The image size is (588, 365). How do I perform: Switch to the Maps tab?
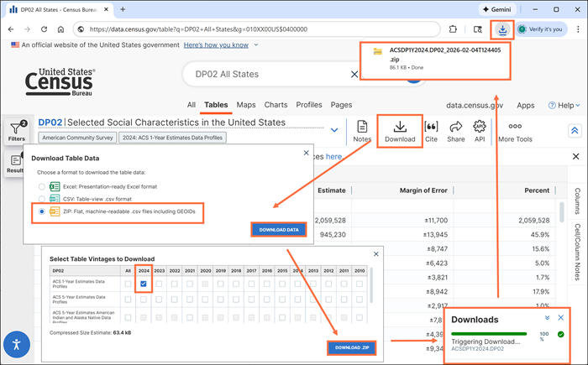coord(246,105)
